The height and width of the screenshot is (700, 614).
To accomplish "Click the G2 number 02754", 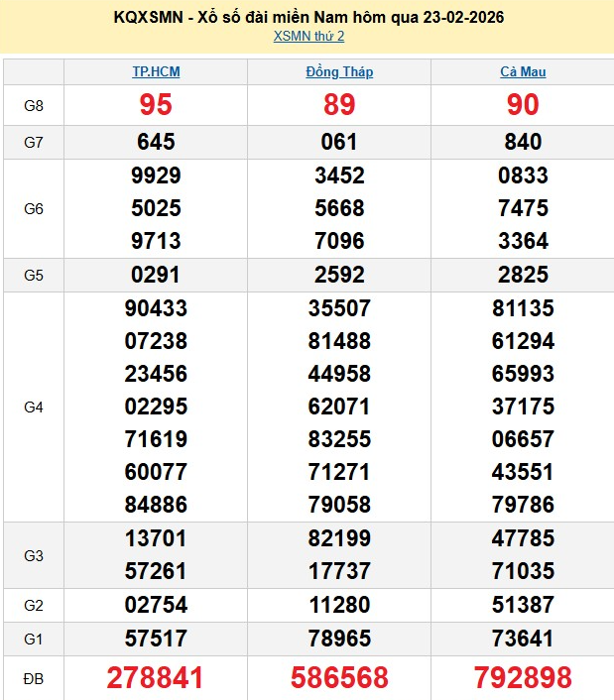I will [x=156, y=606].
